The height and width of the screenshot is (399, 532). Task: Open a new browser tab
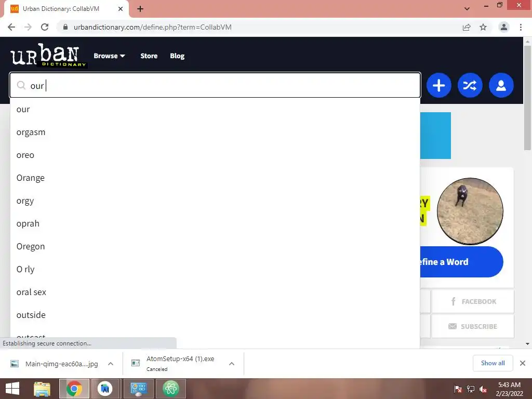(140, 9)
